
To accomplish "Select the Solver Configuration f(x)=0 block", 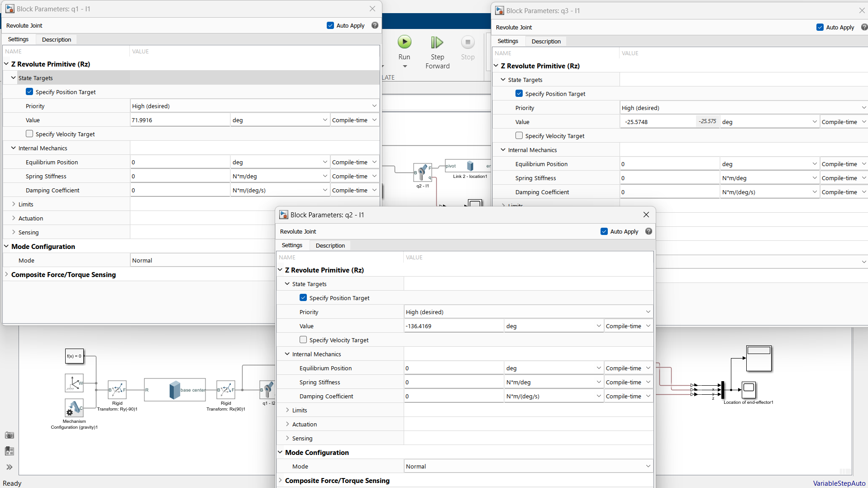I will (x=74, y=356).
